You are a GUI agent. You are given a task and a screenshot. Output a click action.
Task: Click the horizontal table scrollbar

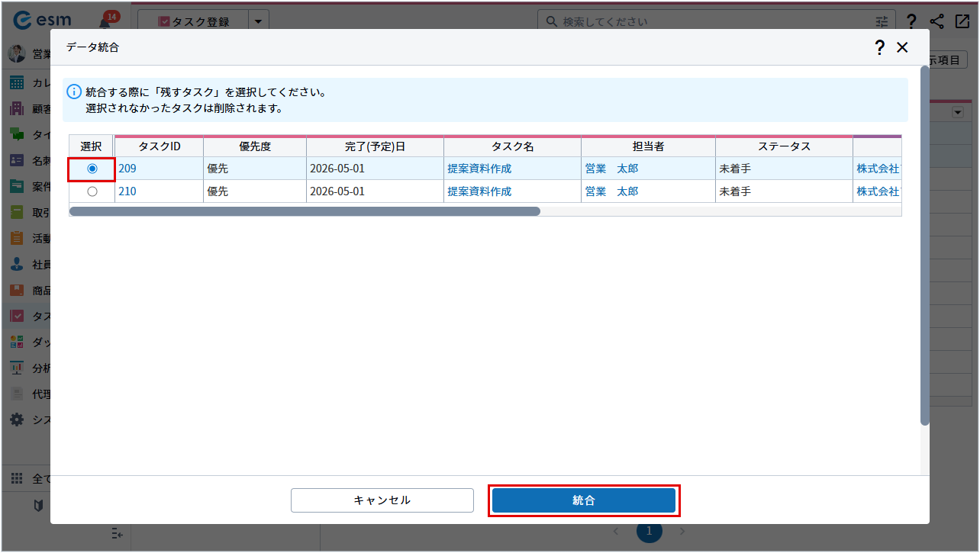[x=305, y=211]
